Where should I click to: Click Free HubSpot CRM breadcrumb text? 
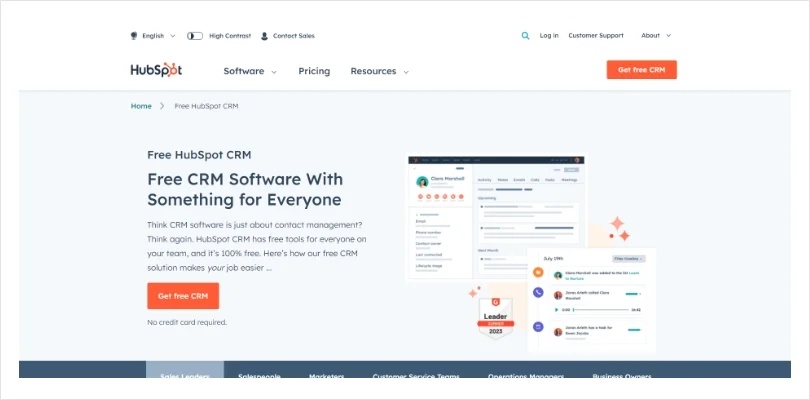(206, 106)
